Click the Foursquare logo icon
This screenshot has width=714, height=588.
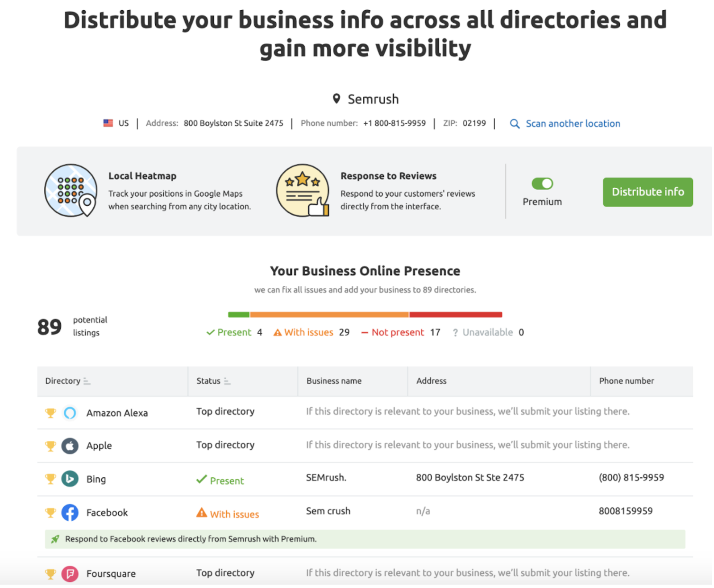point(70,574)
